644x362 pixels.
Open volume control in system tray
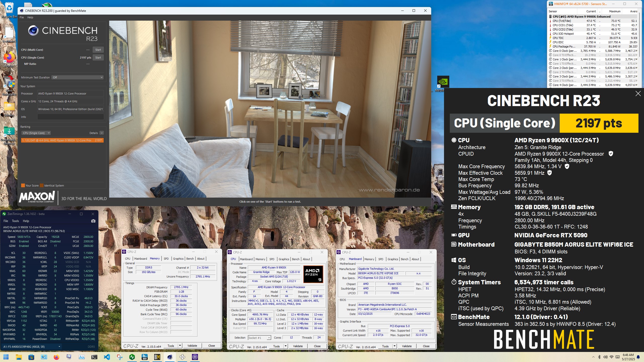pos(605,357)
